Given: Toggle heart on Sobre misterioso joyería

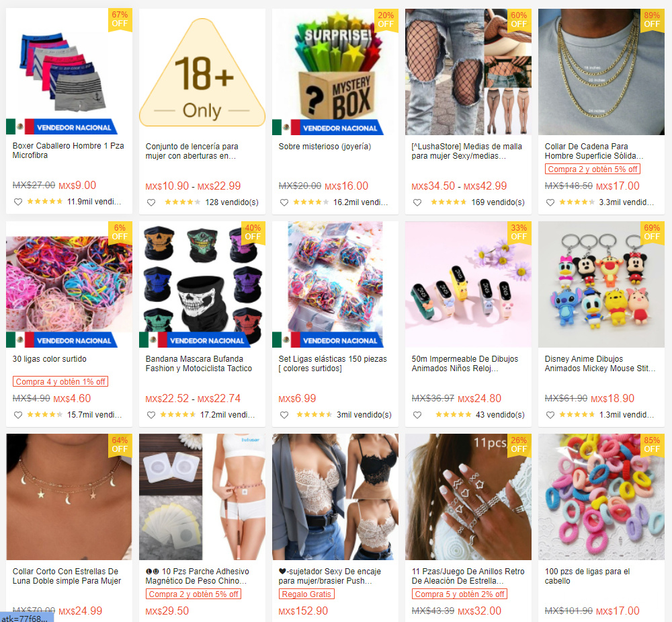Looking at the screenshot, I should [284, 202].
